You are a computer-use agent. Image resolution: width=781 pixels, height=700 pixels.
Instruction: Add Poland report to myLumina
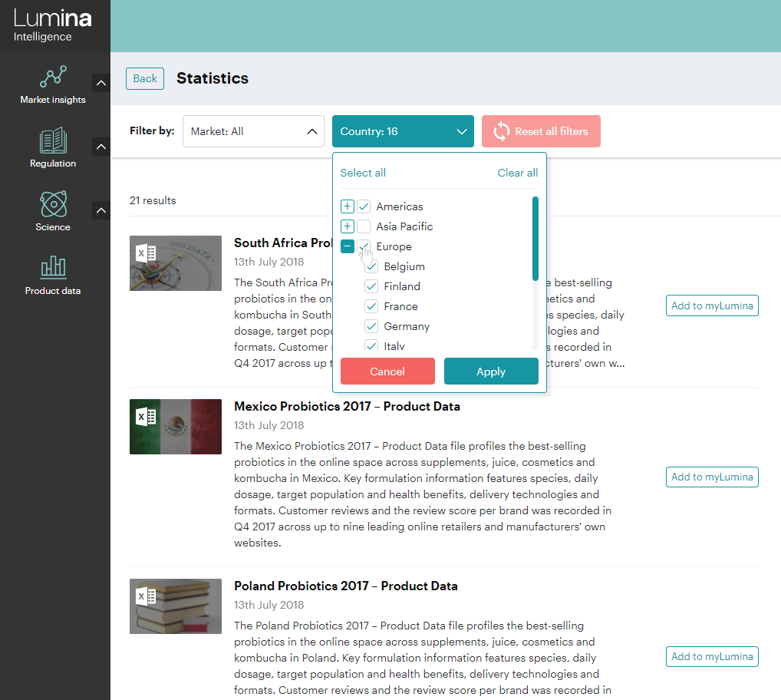(x=712, y=657)
